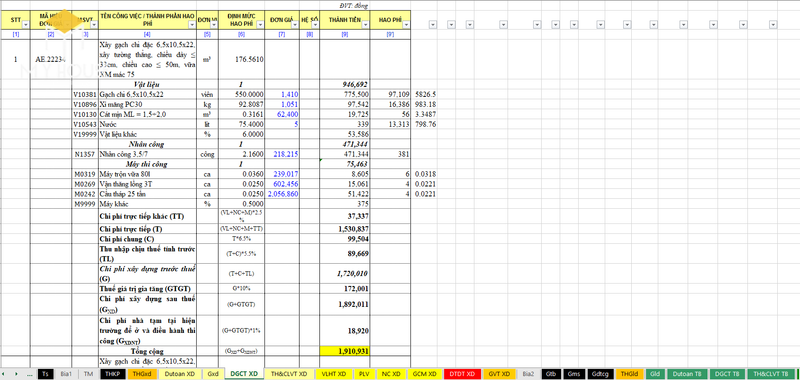
Task: Select the unit price cell 218,215
Action: point(282,154)
